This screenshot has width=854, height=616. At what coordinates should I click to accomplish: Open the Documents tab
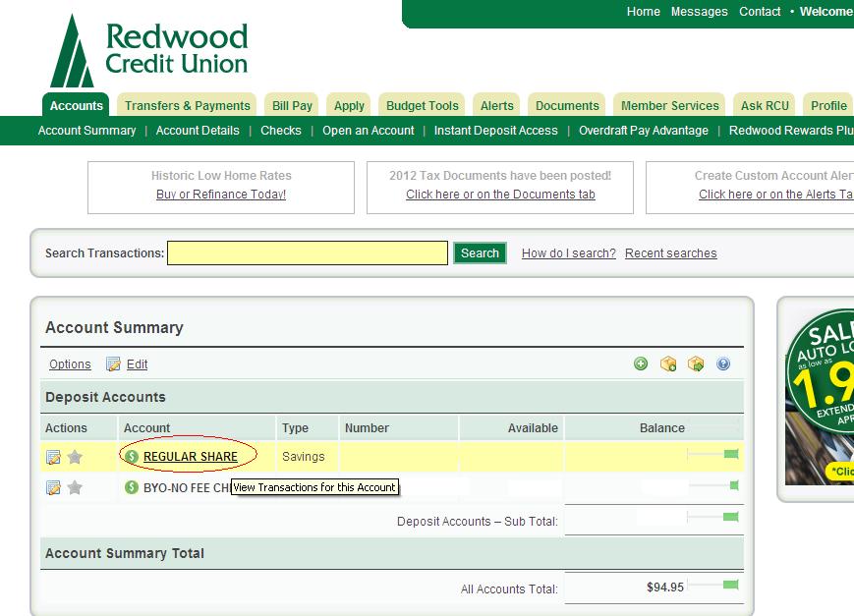(567, 105)
